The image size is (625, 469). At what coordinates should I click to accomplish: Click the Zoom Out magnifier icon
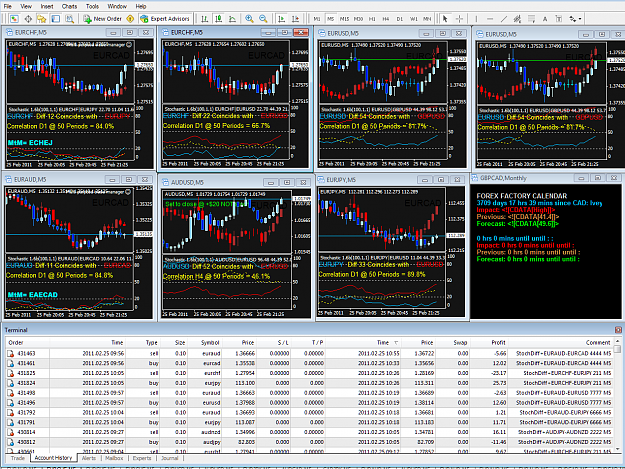[263, 19]
